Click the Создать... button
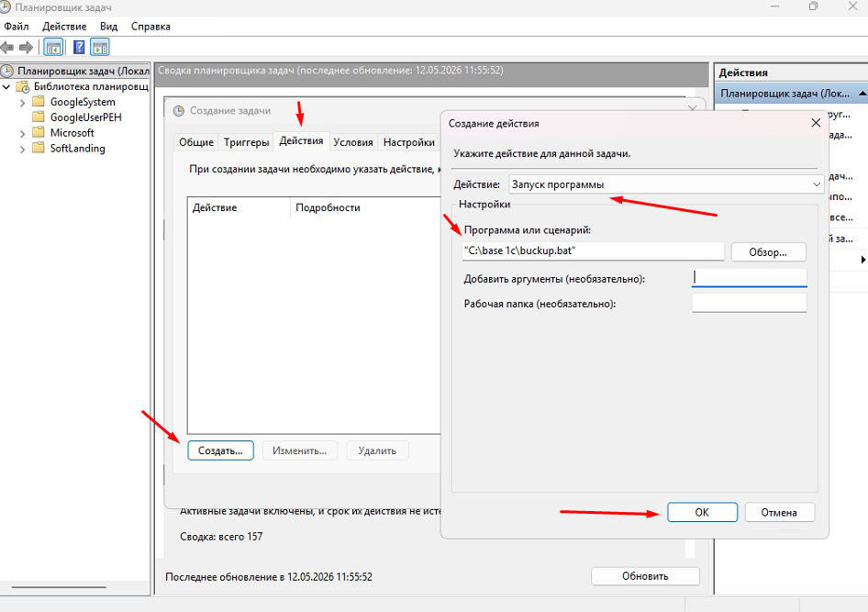Image resolution: width=868 pixels, height=612 pixels. pos(220,451)
